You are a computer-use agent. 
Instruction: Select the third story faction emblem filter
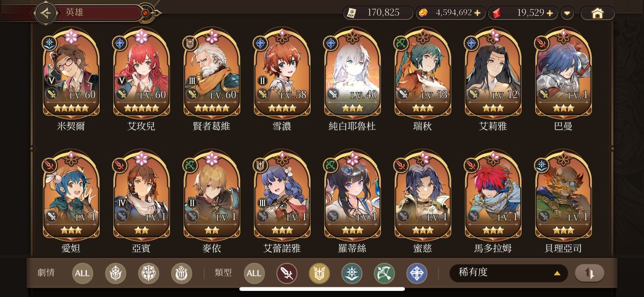pos(181,274)
